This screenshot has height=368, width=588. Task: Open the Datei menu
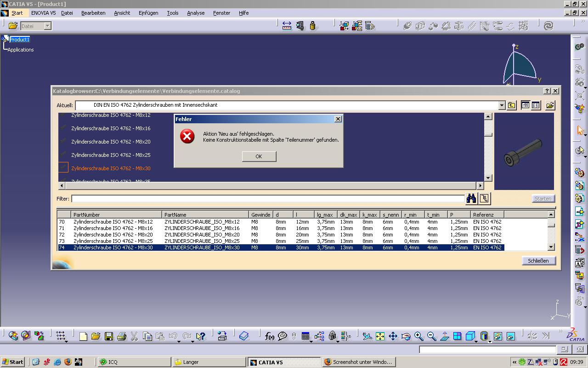(67, 13)
